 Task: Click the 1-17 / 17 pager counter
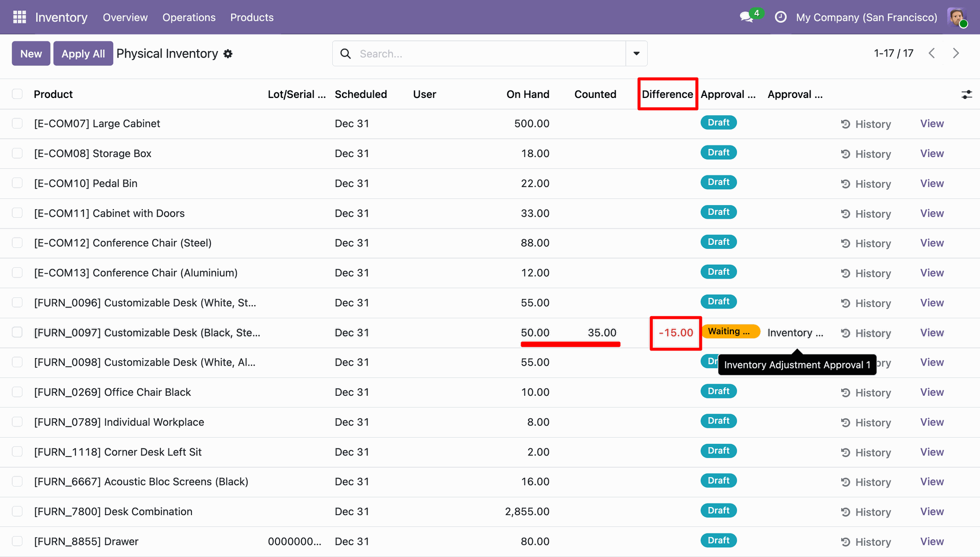(x=893, y=53)
